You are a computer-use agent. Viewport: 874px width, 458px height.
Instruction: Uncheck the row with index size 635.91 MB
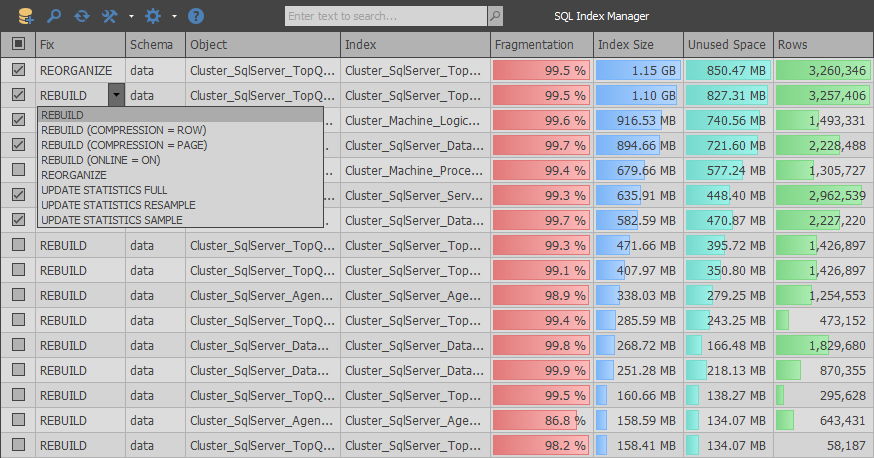pyautogui.click(x=18, y=194)
